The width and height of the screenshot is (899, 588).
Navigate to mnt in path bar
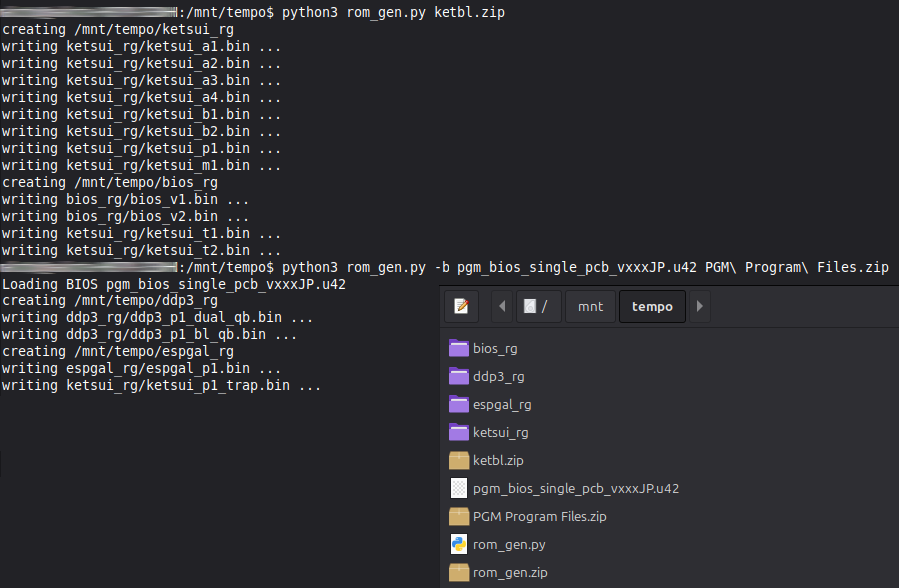click(x=591, y=306)
